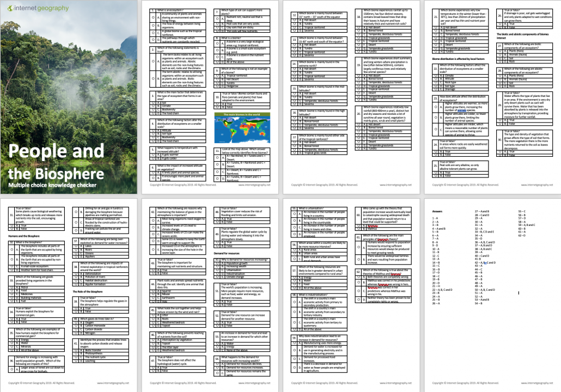
Task: Pick option B for question 8 'What is a biome?'
Action: pyautogui.click(x=217, y=51)
